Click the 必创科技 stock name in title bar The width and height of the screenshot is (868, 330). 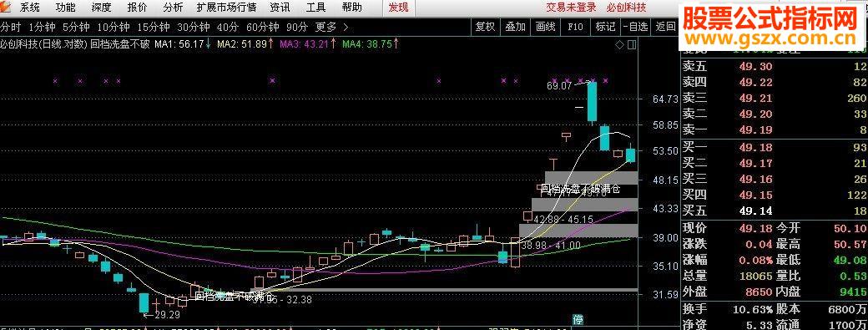tap(626, 8)
